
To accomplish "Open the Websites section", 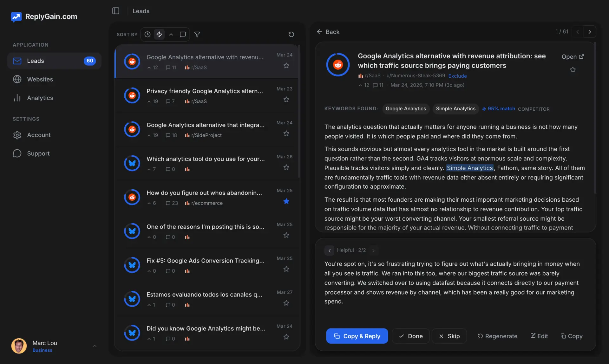I will [x=54, y=79].
